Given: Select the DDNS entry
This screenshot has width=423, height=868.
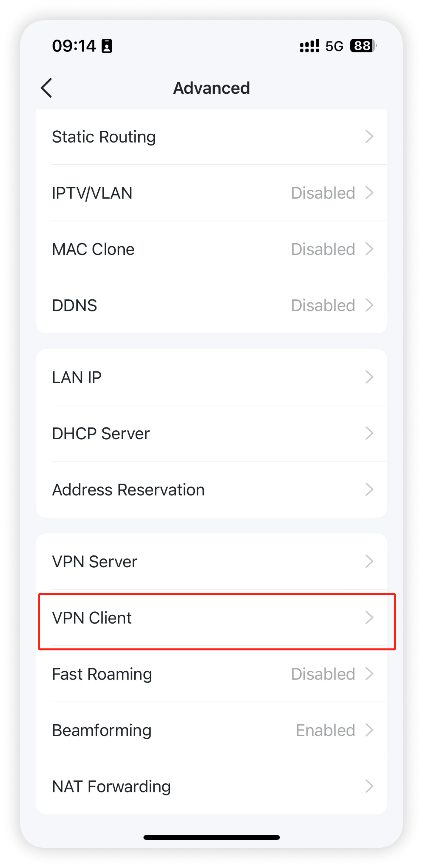Looking at the screenshot, I should coord(211,305).
